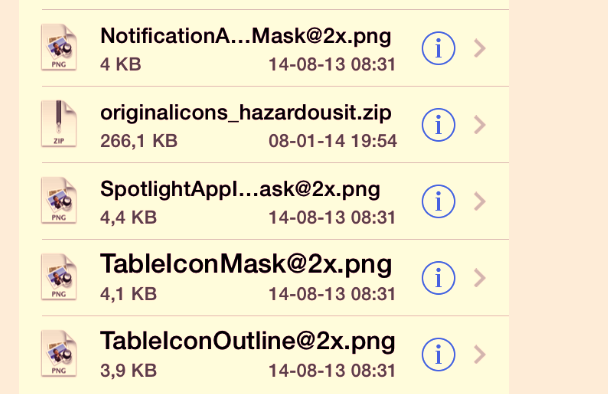Open info for NotificationA...Mask@2x.png
Viewport: 608px width, 394px height.
click(438, 48)
